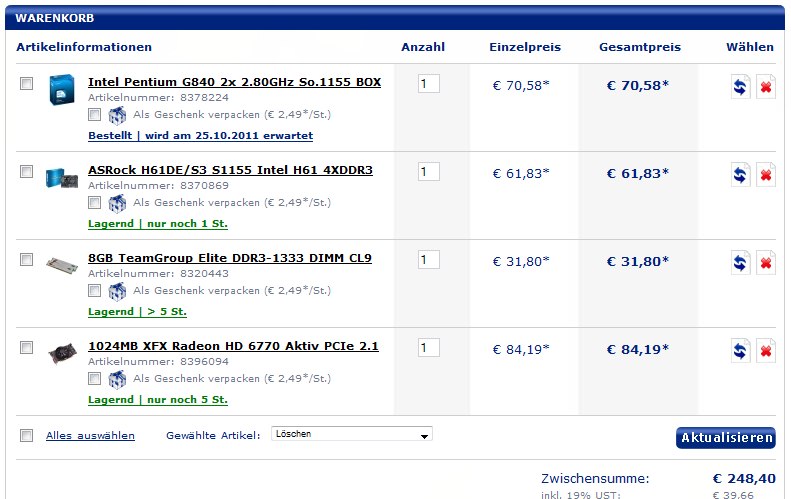
Task: Tick the 'Alles auswählen' checkbox
Action: [26, 435]
